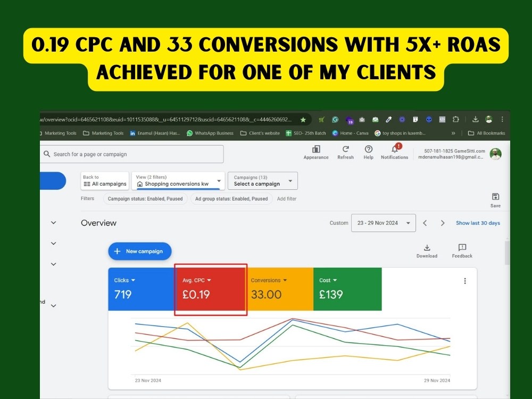The height and width of the screenshot is (399, 532).
Task: Open browser Downloads icon in toolbar
Action: 475,119
